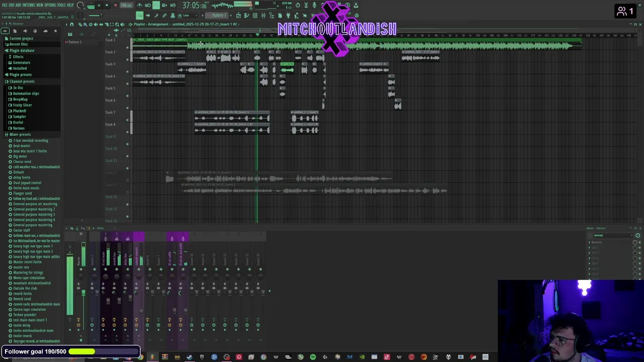Toggle the highlighted countdown-before-recording button
Screen dimensions: 644x362
pos(156,5)
